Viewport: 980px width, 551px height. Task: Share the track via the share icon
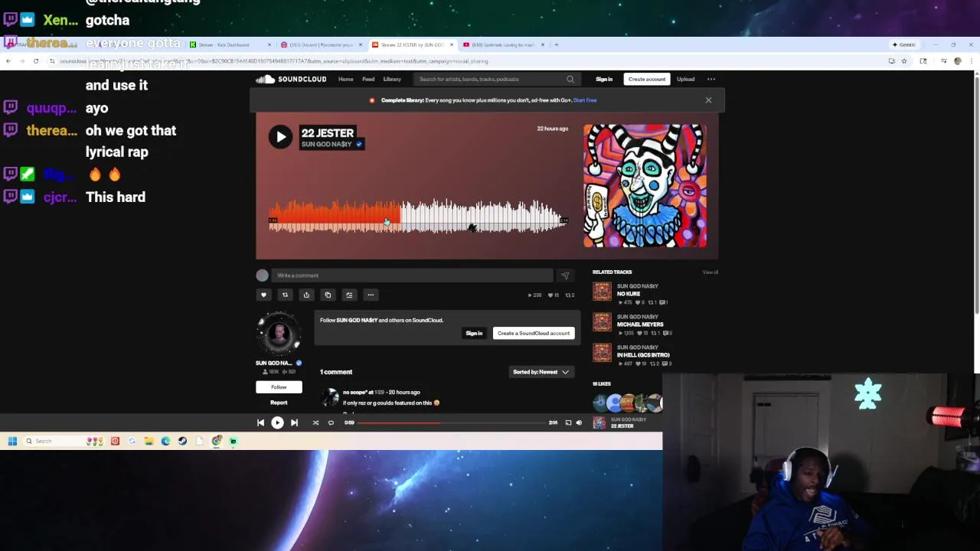[x=306, y=295]
